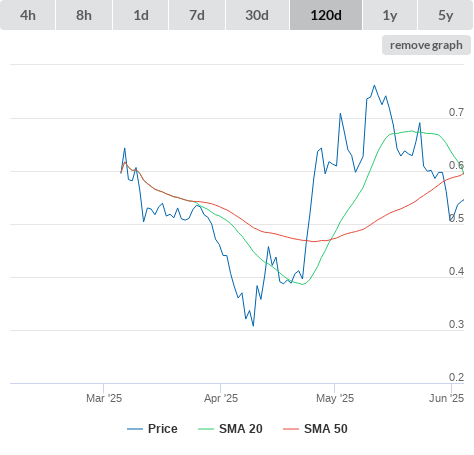Click the green SMA 20 line swatch
The height and width of the screenshot is (455, 474).
[x=206, y=429]
